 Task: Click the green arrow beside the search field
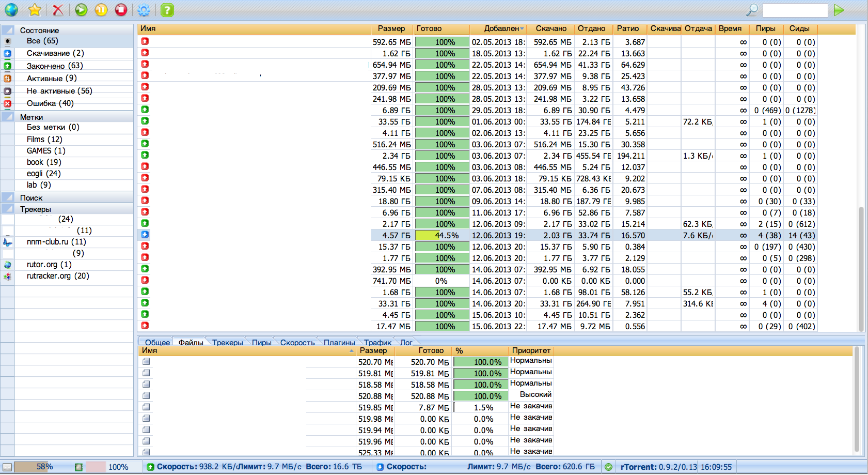(839, 10)
